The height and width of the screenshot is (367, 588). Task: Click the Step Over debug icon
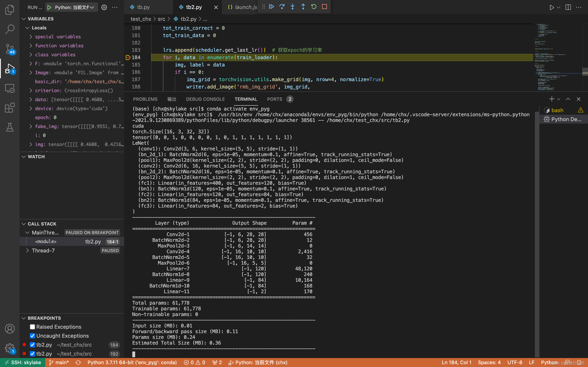click(x=282, y=7)
